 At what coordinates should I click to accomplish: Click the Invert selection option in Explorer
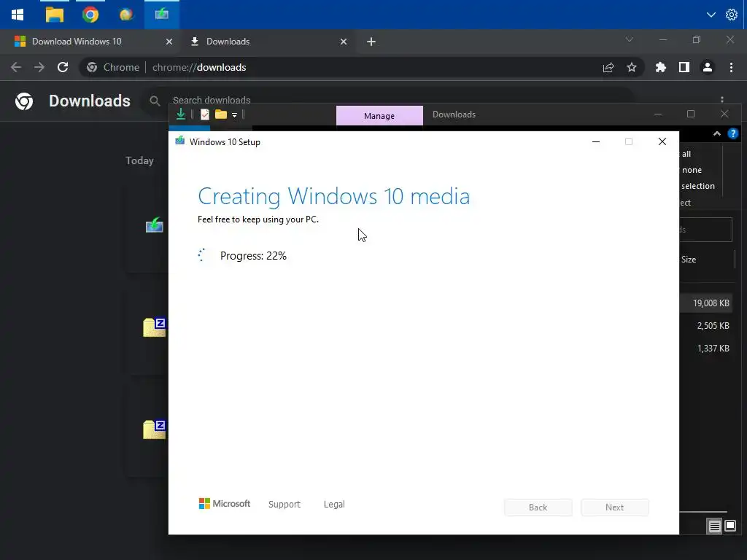(x=698, y=186)
